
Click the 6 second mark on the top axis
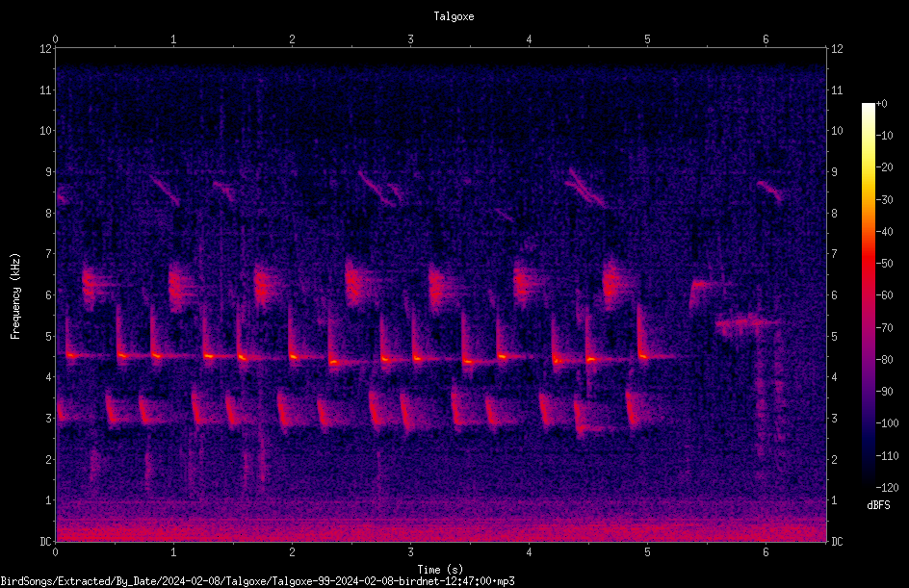[766, 39]
